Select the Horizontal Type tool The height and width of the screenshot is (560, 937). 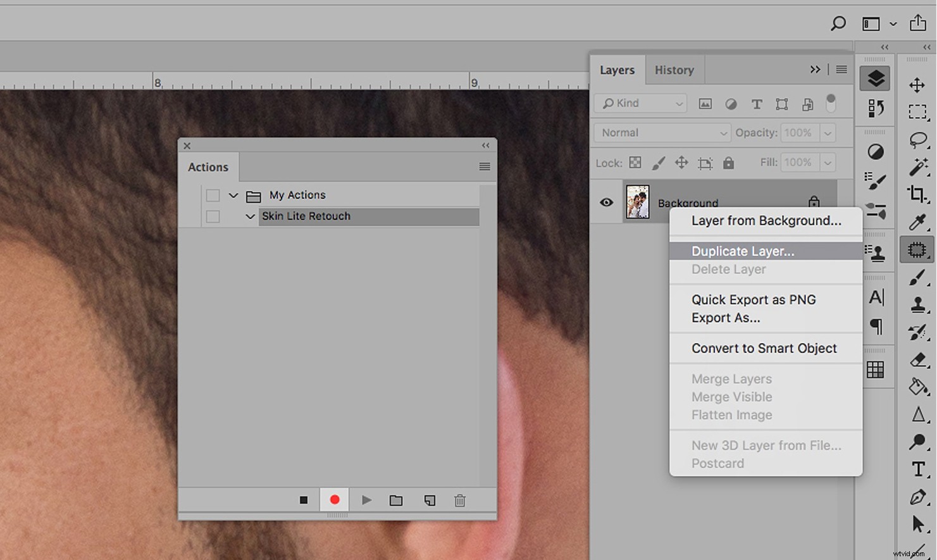click(x=917, y=469)
